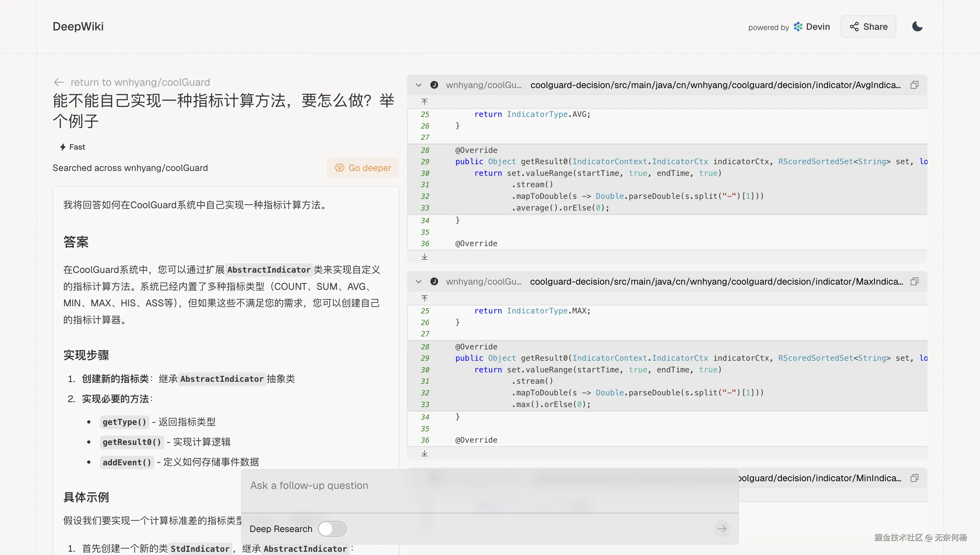Submit the follow-up question with the arrow button
980x555 pixels.
721,529
